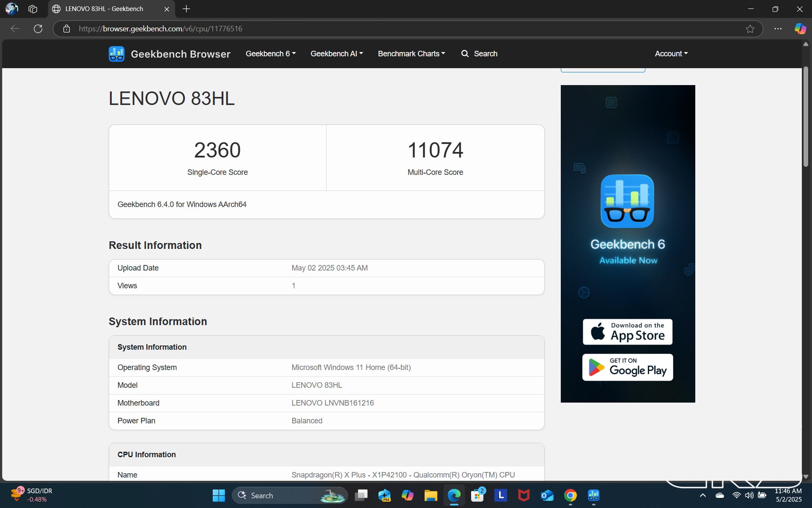Open the Windows Start menu
The width and height of the screenshot is (812, 508).
(x=219, y=495)
